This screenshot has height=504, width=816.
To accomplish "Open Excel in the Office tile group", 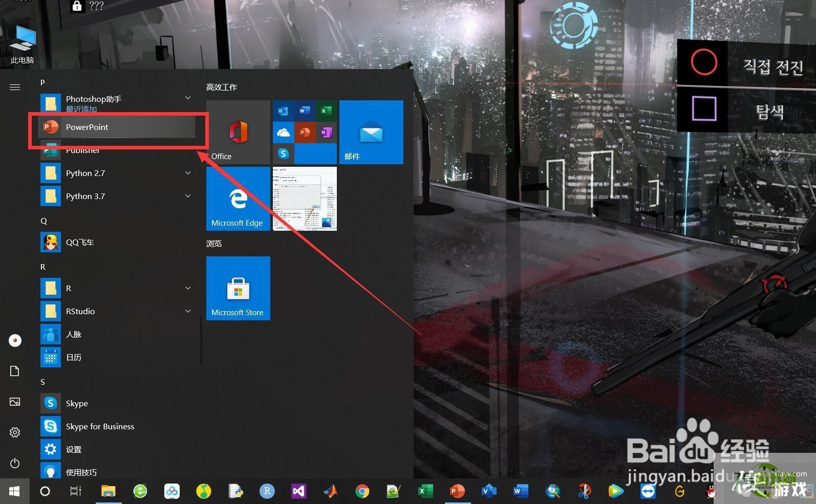I will click(x=326, y=111).
